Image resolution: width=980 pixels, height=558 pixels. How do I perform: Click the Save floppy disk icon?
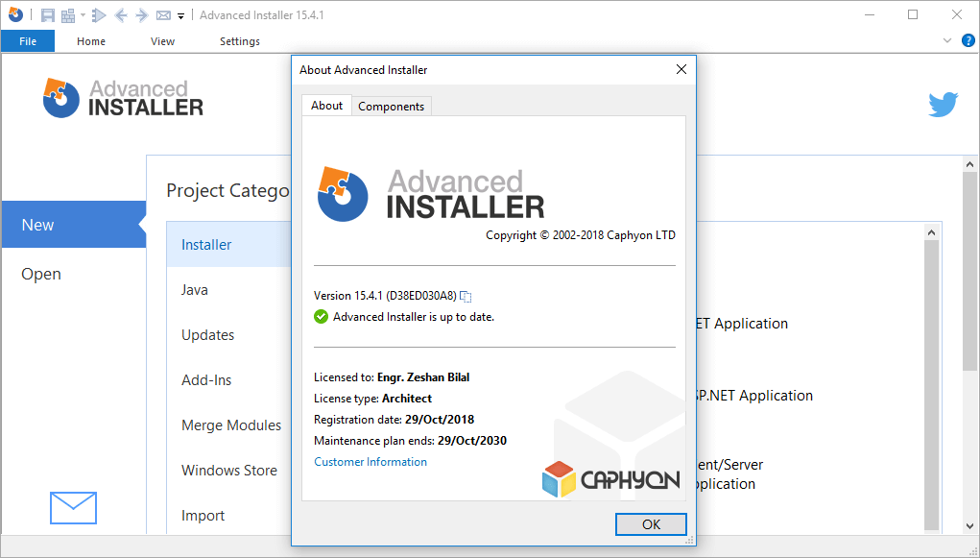(x=47, y=15)
